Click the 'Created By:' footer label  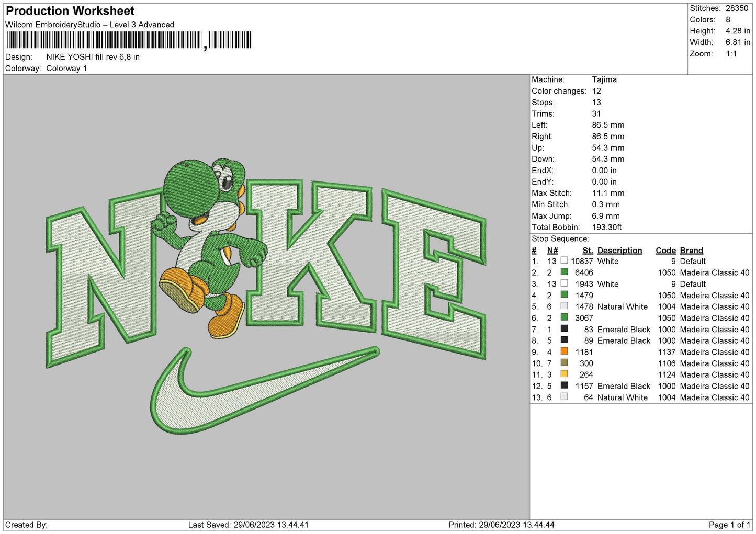26,525
